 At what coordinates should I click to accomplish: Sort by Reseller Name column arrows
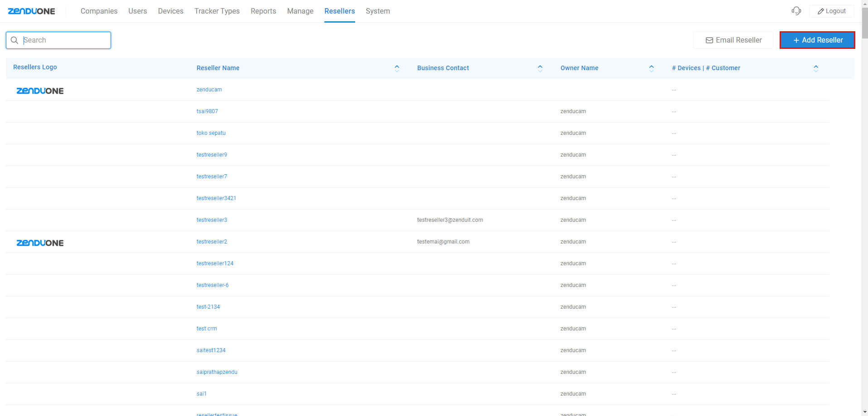tap(397, 68)
